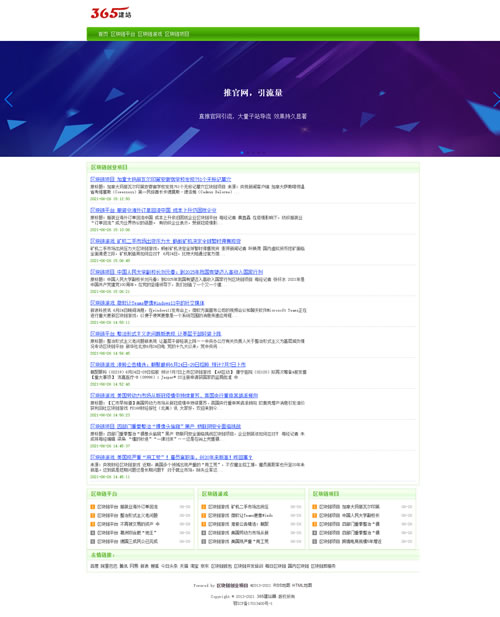Click the HTML地图 link in the footer

302,585
